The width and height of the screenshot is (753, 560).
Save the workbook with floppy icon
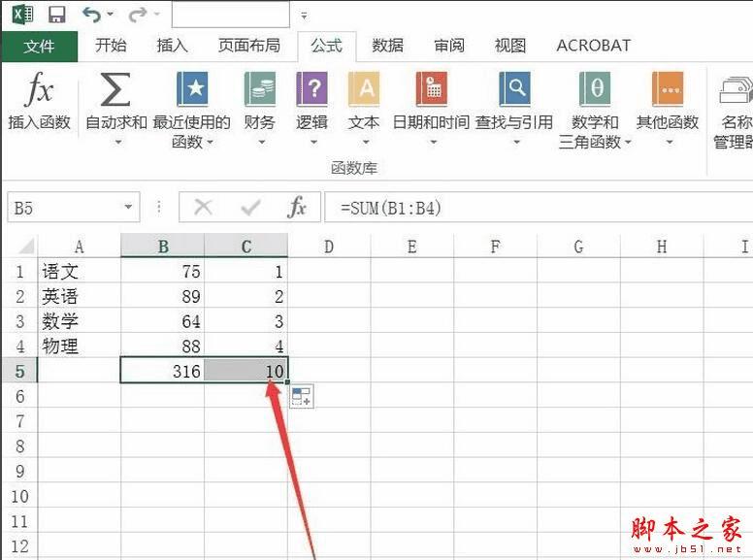[56, 15]
